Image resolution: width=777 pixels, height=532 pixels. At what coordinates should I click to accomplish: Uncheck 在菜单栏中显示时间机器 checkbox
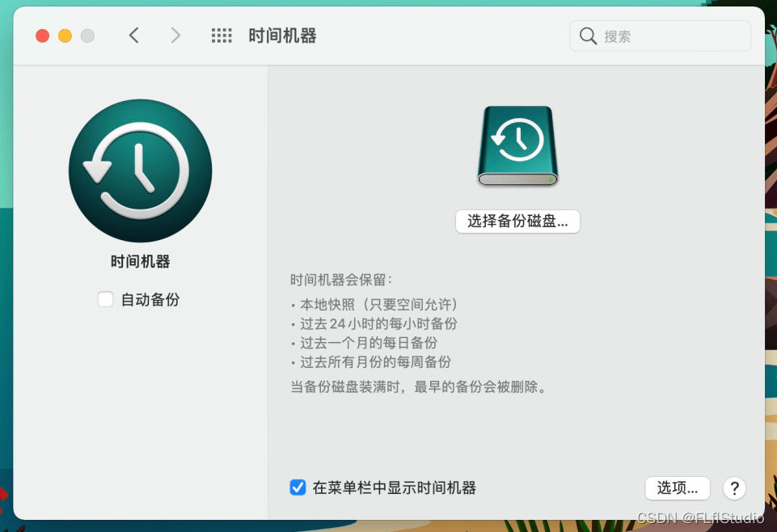click(x=298, y=488)
